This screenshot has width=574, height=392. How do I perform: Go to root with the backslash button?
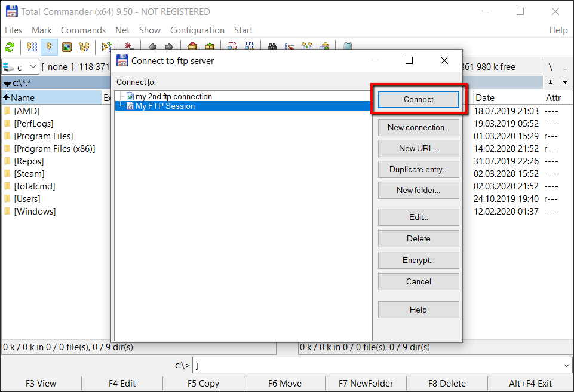tap(550, 67)
